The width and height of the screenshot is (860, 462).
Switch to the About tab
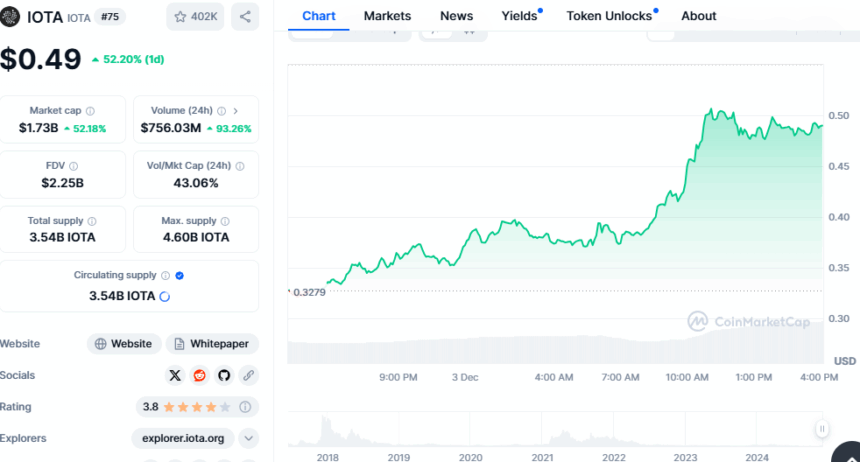pos(698,16)
